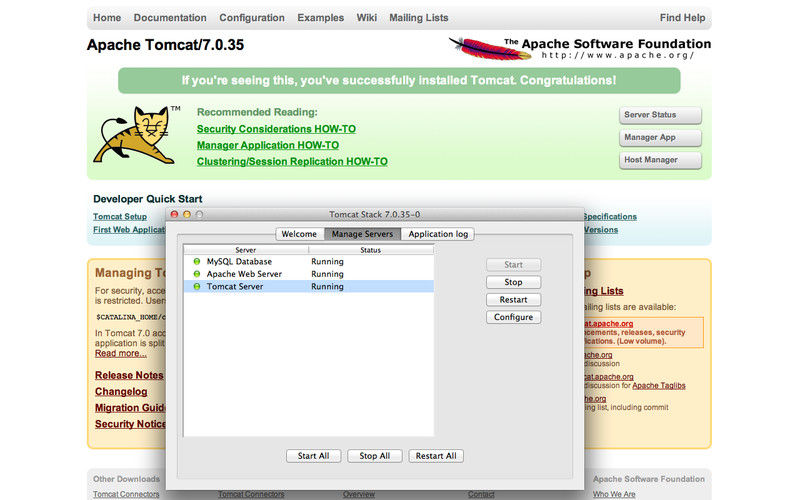This screenshot has height=500, width=800.
Task: Click the Read more... link
Action: point(120,353)
